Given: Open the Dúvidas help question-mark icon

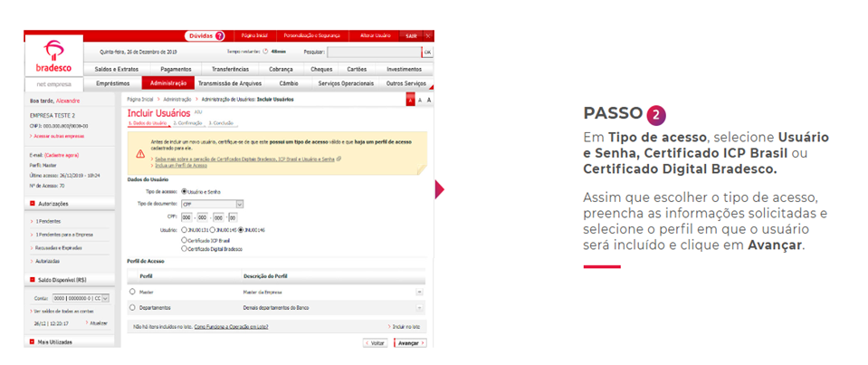Looking at the screenshot, I should [x=219, y=35].
